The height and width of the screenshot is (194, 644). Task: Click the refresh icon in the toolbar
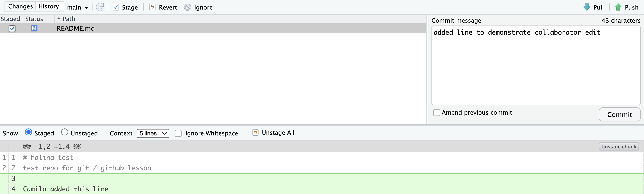pyautogui.click(x=100, y=7)
